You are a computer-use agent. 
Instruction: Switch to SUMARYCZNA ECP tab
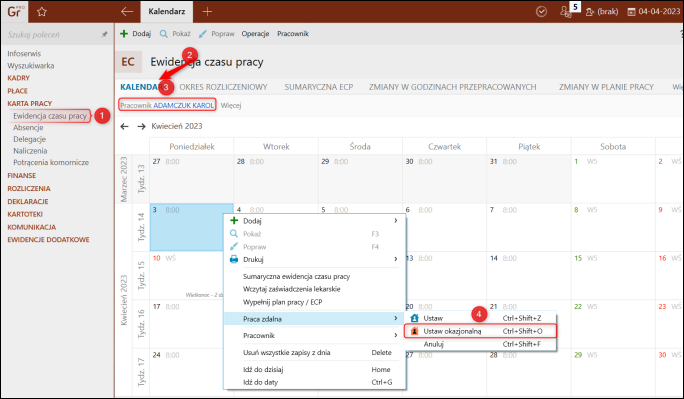(x=319, y=87)
